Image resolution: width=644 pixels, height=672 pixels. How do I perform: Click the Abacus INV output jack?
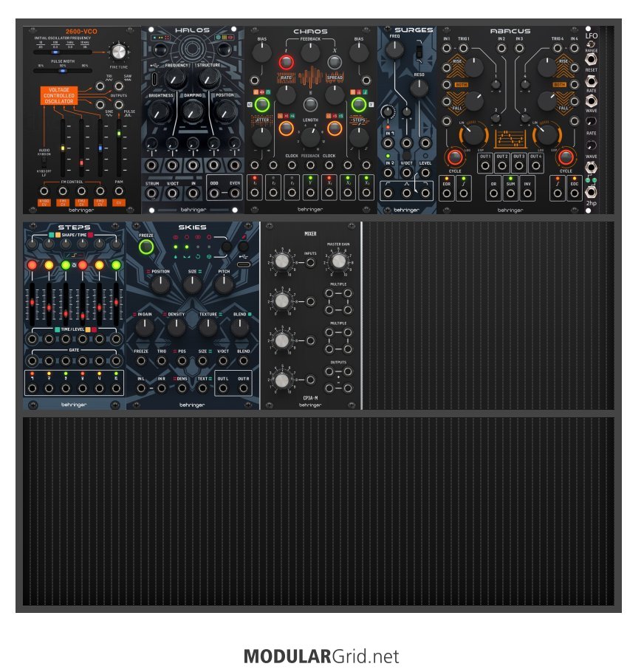point(527,193)
